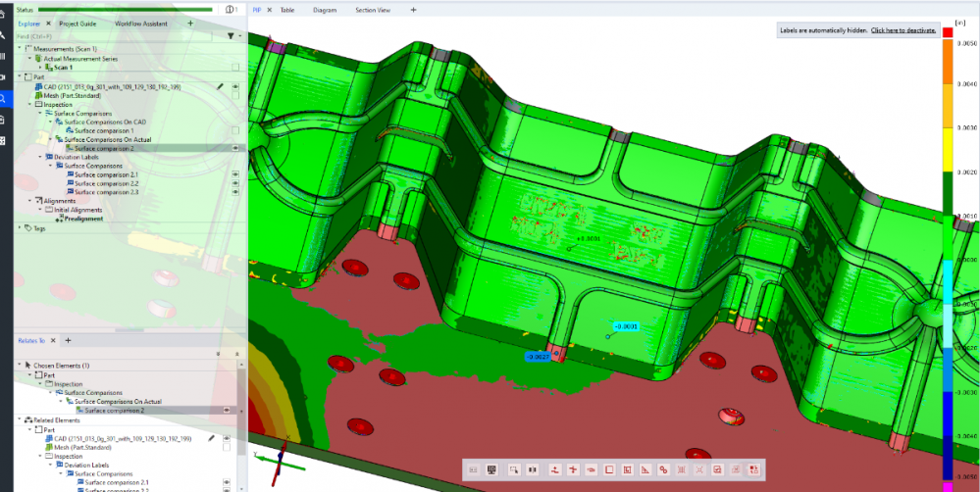Click the monitor icon in bottom toolbar
The width and height of the screenshot is (980, 492).
pyautogui.click(x=490, y=470)
